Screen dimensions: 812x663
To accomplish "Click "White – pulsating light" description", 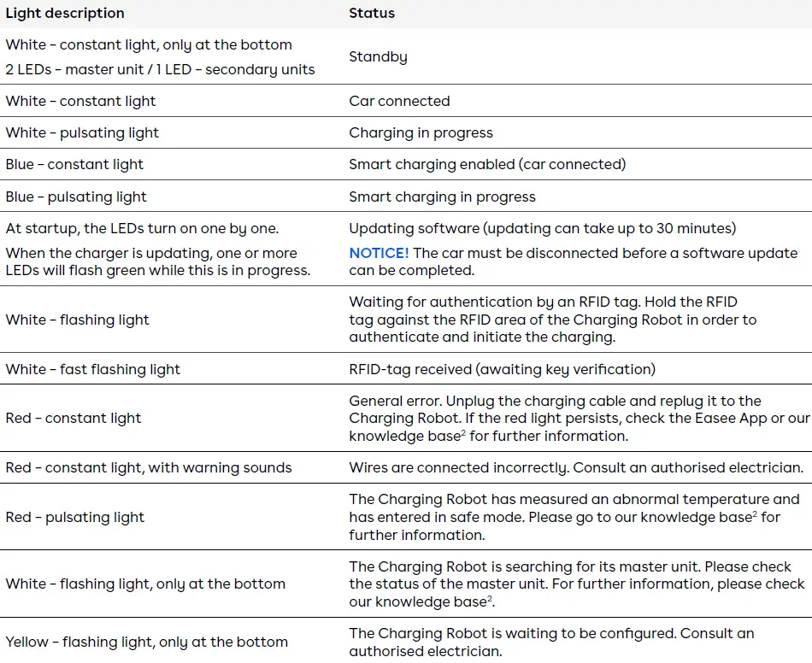I will tap(82, 132).
